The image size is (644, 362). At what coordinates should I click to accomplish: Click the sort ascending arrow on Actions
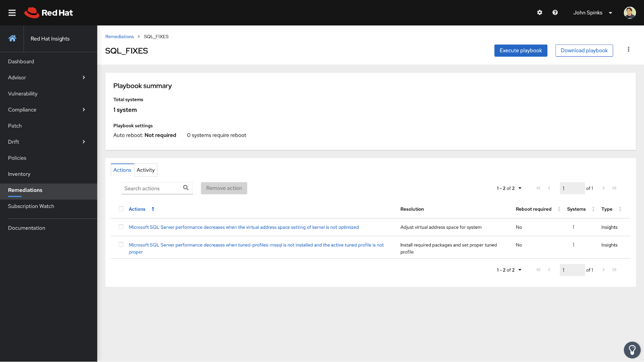(x=153, y=209)
